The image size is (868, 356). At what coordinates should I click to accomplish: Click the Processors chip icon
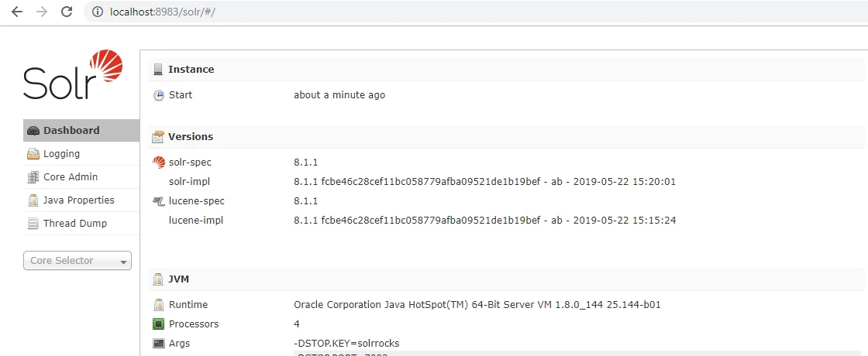pos(159,324)
